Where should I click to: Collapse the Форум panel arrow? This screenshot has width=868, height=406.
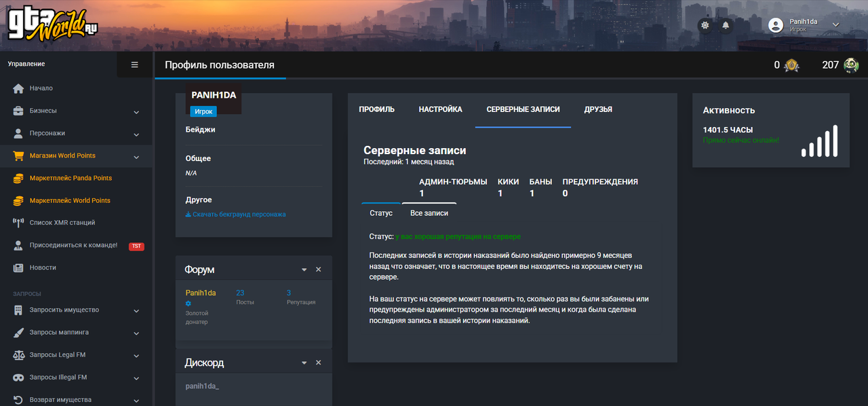304,270
